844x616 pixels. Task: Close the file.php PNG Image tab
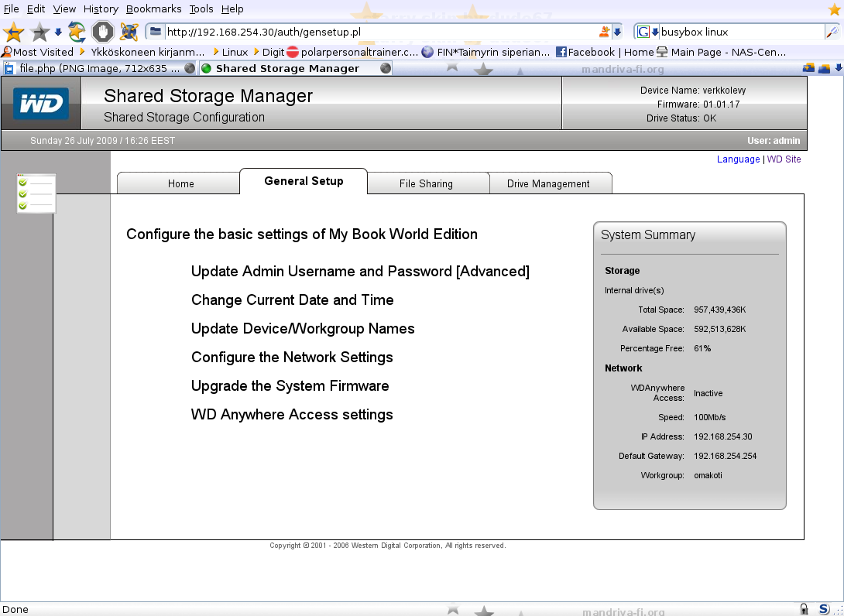[x=190, y=68]
